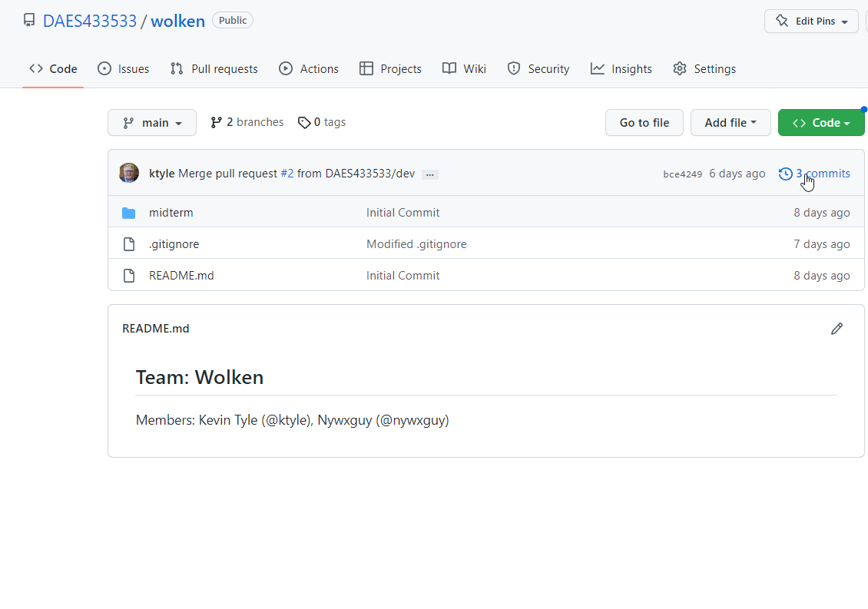The width and height of the screenshot is (868, 609).
Task: Click ktyle's avatar picture
Action: (129, 174)
